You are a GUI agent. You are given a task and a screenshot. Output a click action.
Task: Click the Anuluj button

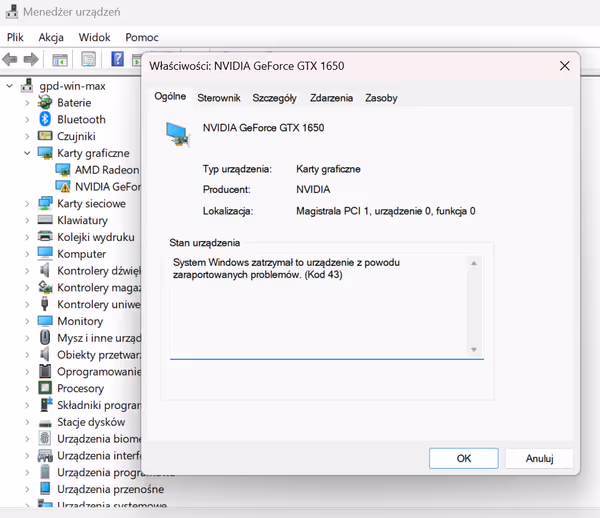(x=538, y=458)
